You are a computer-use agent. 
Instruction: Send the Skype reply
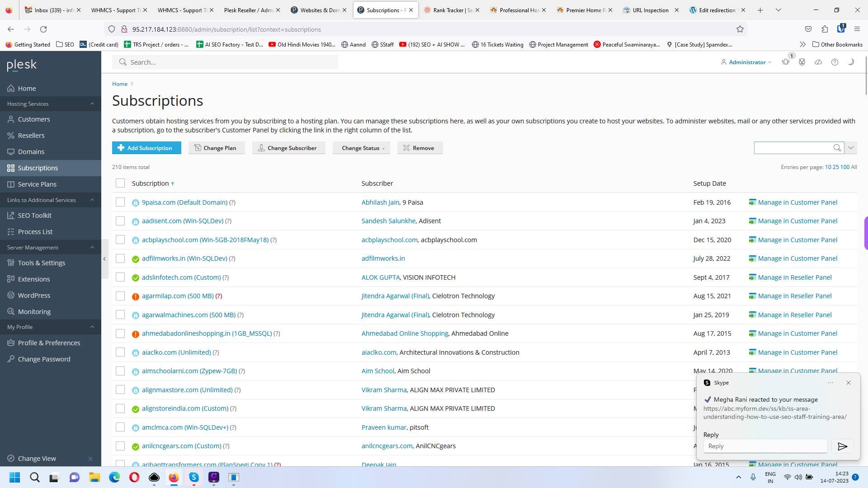(842, 446)
